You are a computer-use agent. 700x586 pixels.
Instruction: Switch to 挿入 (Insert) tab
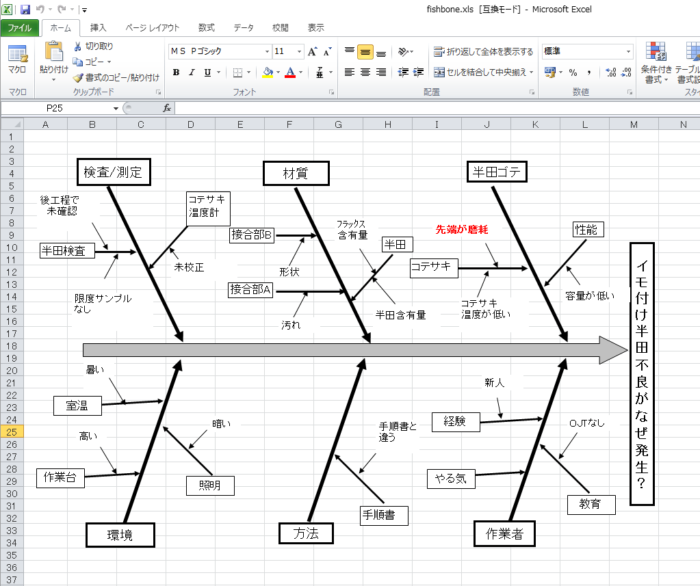(x=98, y=28)
